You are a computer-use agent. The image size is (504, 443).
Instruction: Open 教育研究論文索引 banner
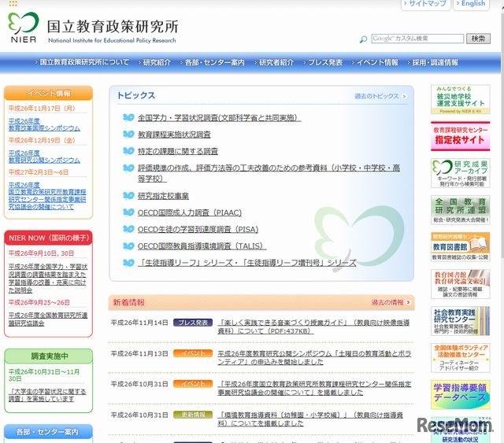[460, 284]
